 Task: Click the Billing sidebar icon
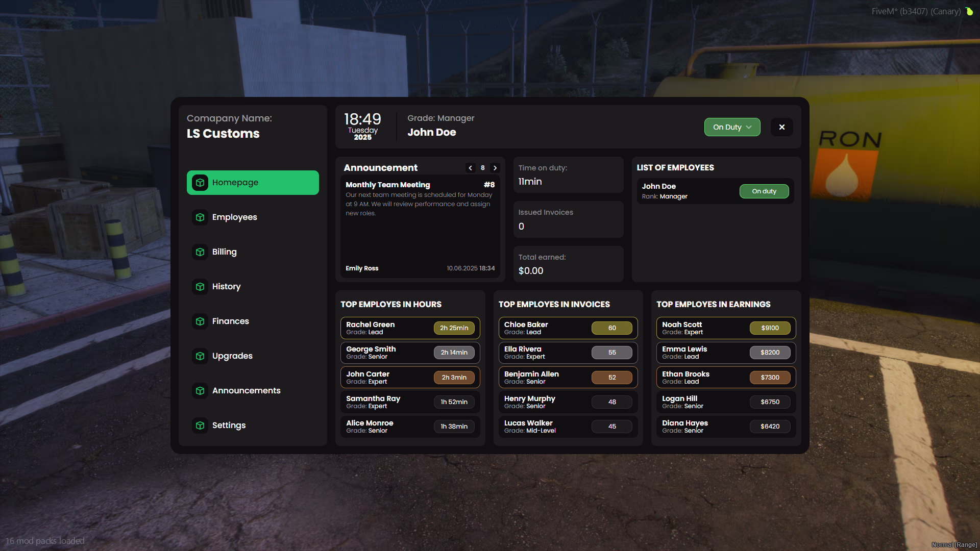tap(200, 252)
